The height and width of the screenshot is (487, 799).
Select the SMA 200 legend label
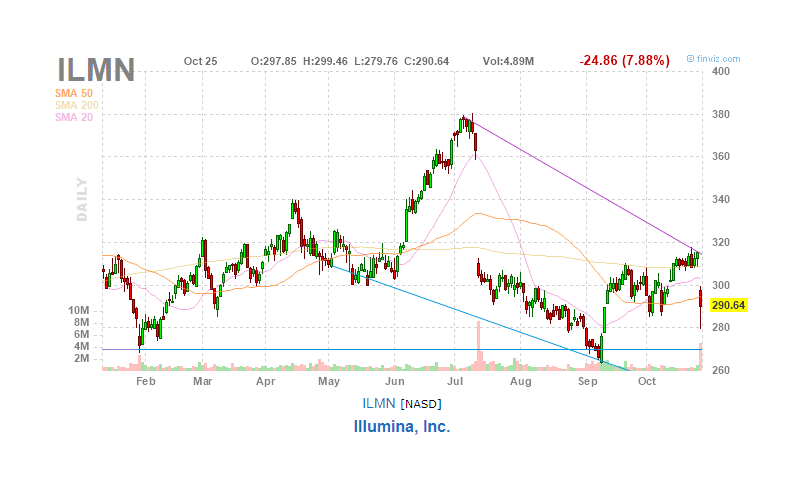(x=78, y=105)
